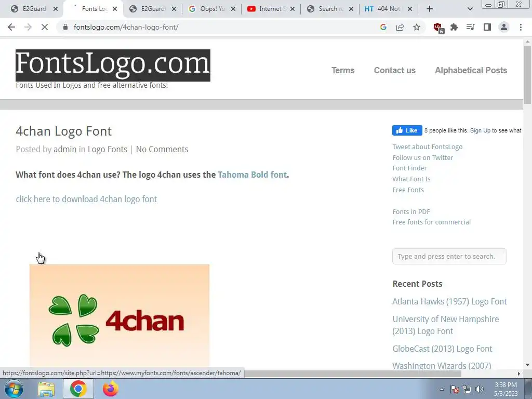This screenshot has height=399, width=532.
Task: Stop loading the page
Action: [45, 27]
